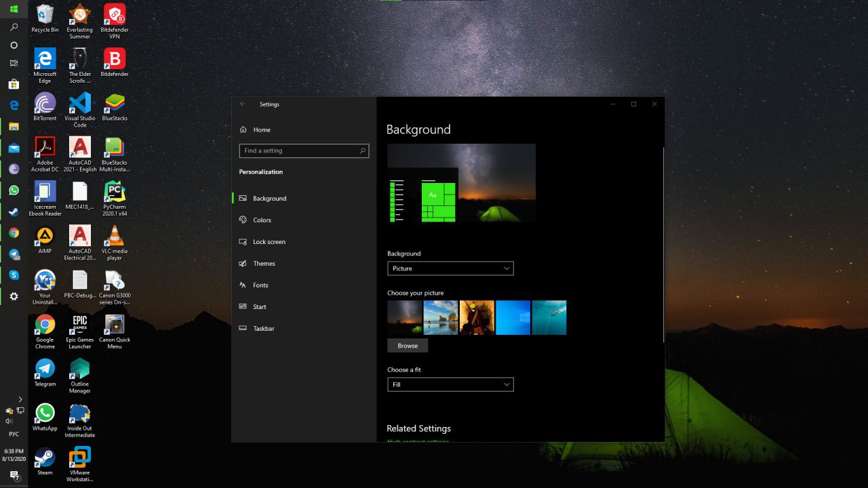Open Recycle Bin desktop icon

tap(45, 19)
